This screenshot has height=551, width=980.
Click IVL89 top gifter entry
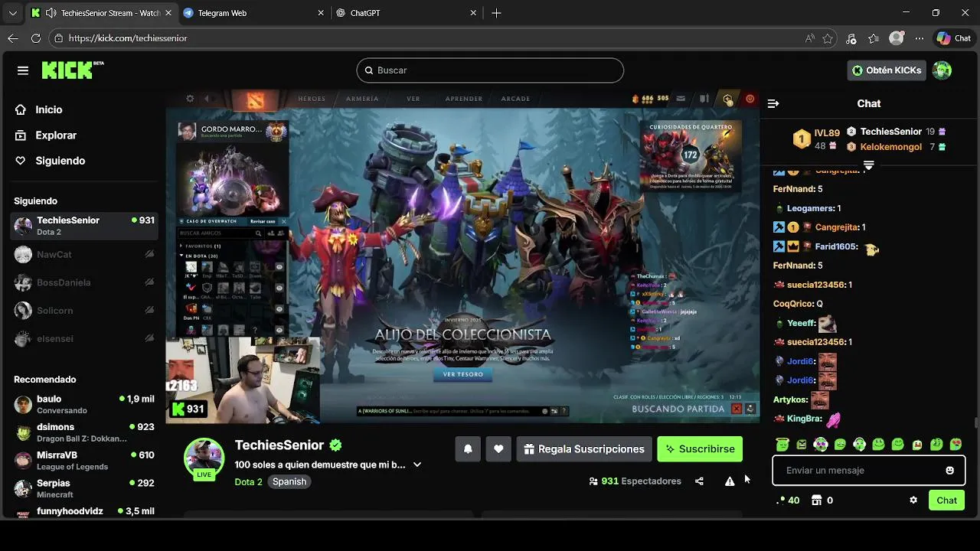point(815,139)
